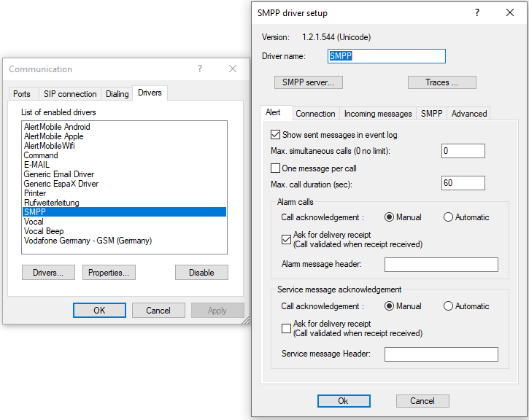Toggle Show sent messages in event log
Viewport: 529px width, 420px height.
click(x=276, y=135)
